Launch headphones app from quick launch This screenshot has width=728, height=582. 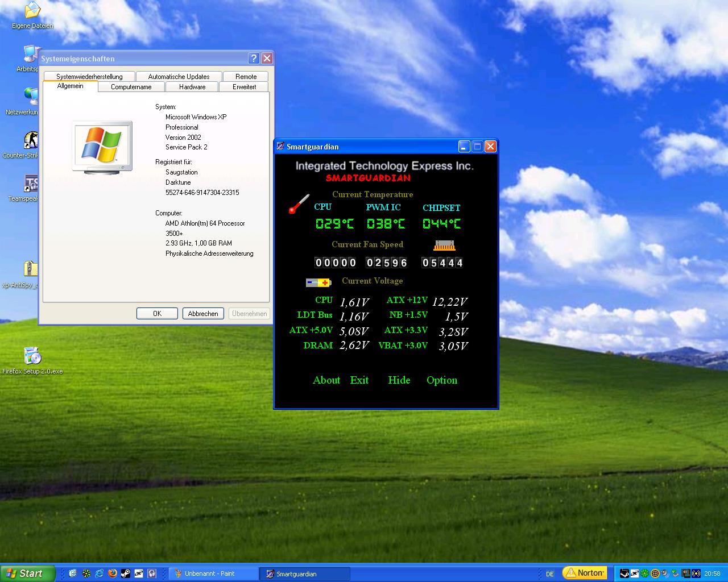tap(152, 573)
